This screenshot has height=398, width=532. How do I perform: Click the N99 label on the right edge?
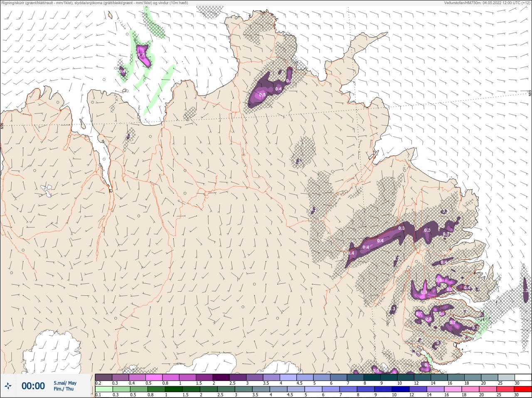530,94
